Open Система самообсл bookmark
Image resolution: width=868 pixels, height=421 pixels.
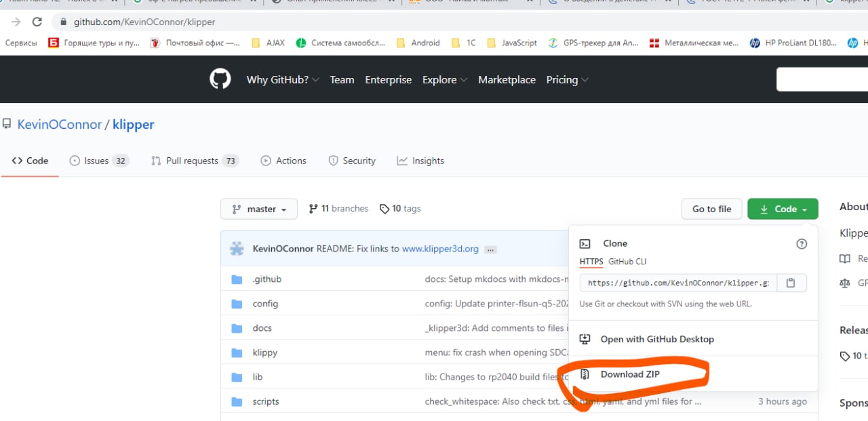[340, 43]
